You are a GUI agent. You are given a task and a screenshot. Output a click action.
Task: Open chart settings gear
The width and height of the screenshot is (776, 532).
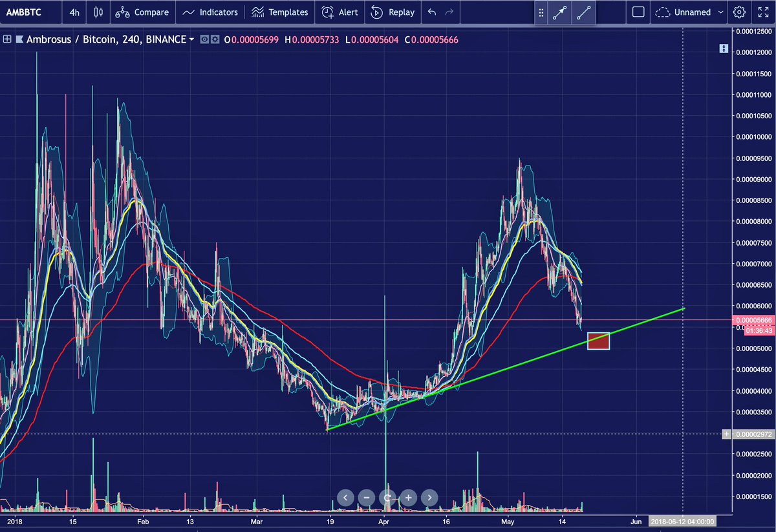[x=738, y=12]
